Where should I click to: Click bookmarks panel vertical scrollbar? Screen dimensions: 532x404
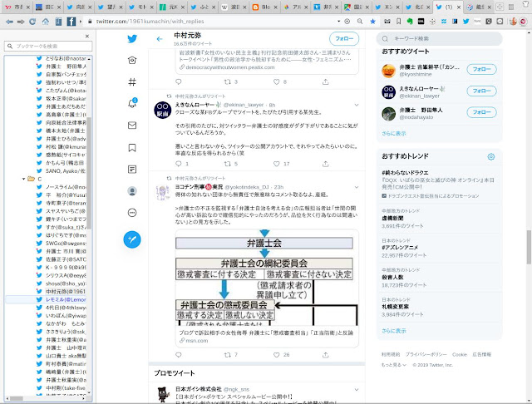[x=89, y=173]
